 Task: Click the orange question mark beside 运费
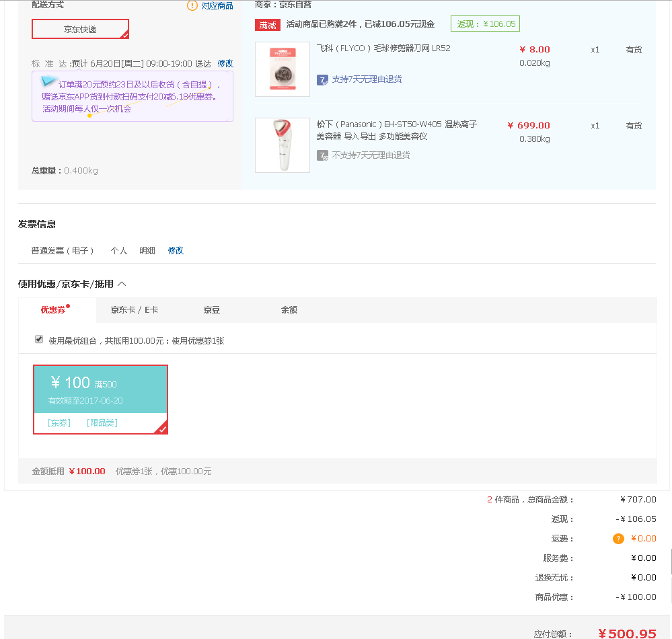tap(618, 539)
